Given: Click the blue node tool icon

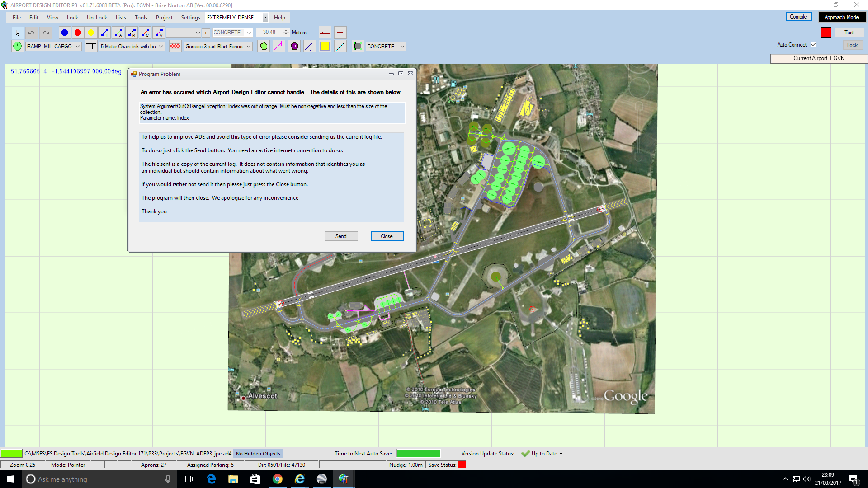Looking at the screenshot, I should pyautogui.click(x=65, y=33).
